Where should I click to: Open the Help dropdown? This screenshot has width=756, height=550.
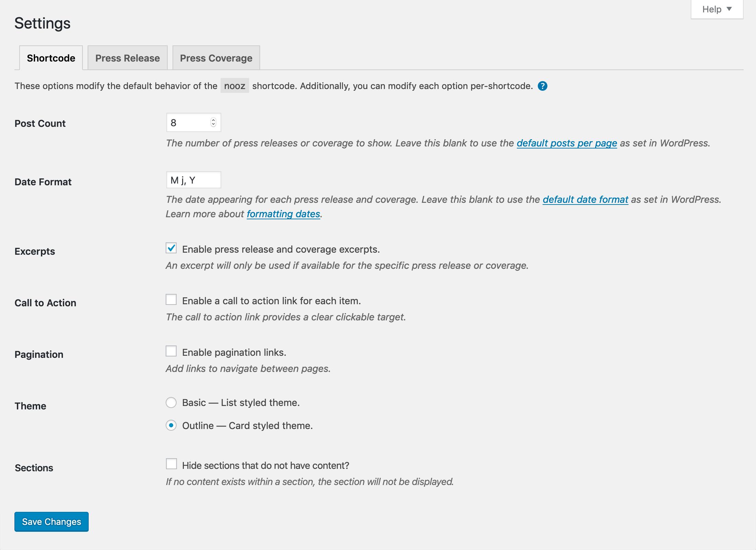[x=717, y=9]
